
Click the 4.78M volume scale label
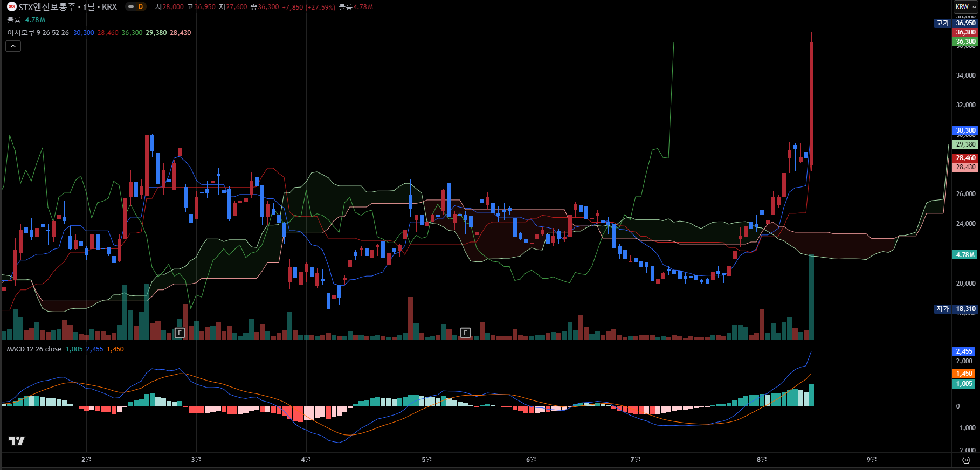coord(965,254)
